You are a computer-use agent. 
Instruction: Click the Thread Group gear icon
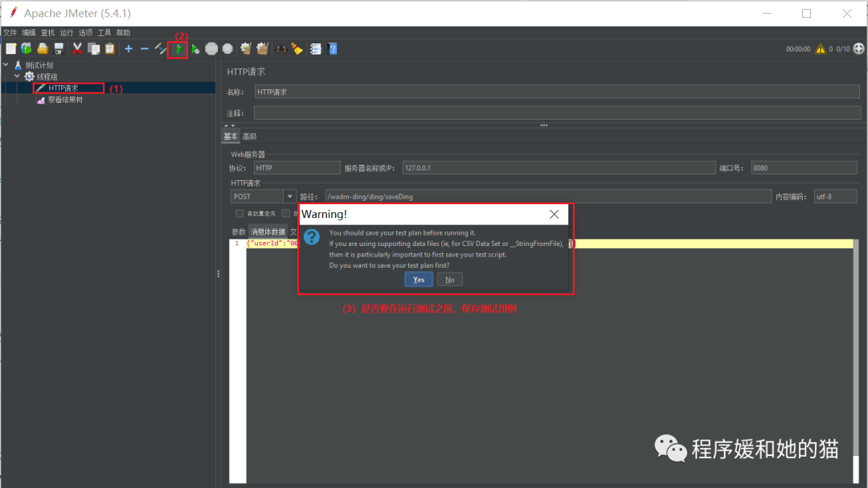(30, 76)
